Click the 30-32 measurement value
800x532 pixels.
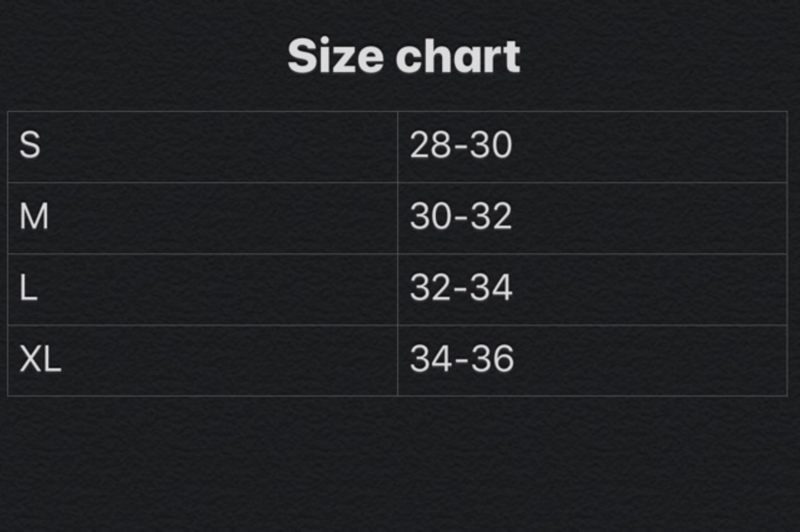pos(461,216)
